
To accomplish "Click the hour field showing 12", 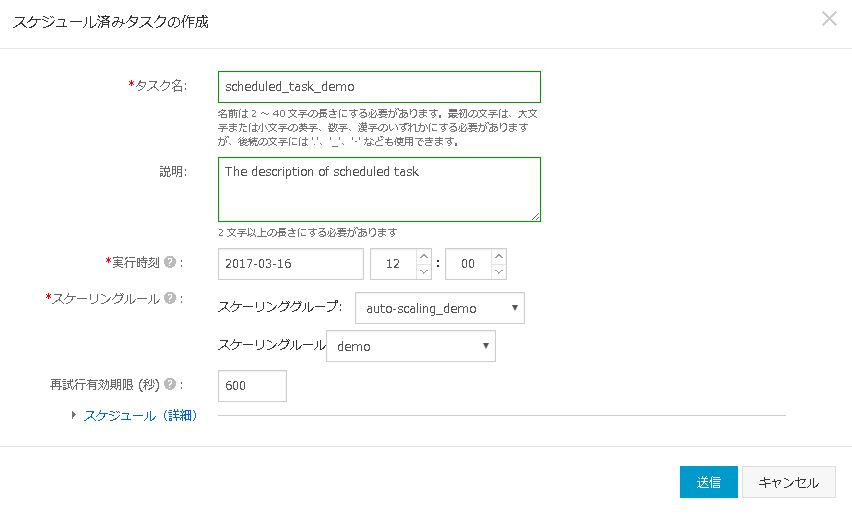I will tap(393, 264).
